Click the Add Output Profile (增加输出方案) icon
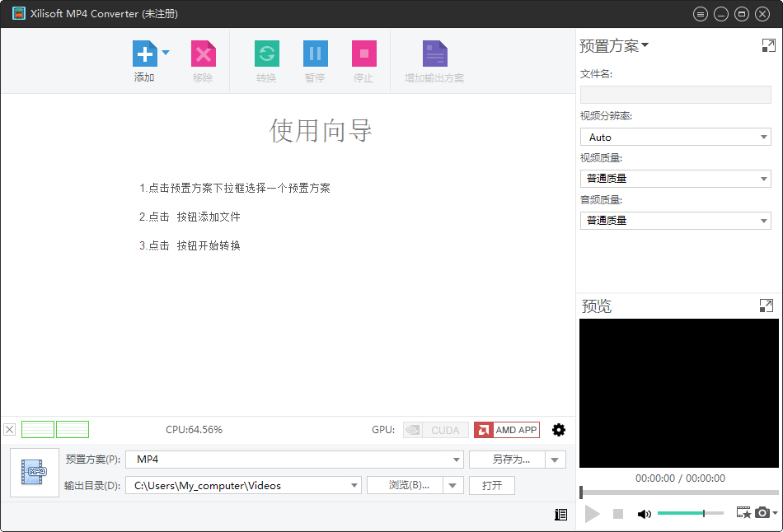The image size is (783, 532). coord(434,54)
